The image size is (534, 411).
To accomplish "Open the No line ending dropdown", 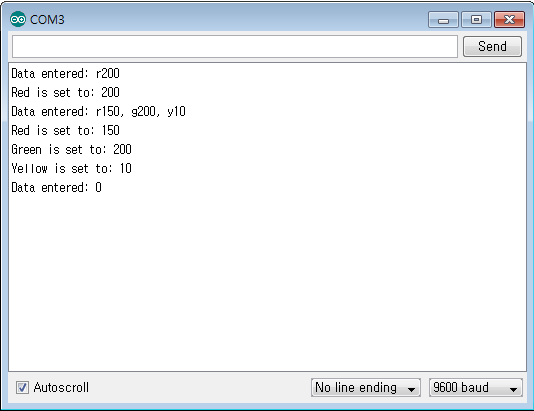I will [x=366, y=388].
